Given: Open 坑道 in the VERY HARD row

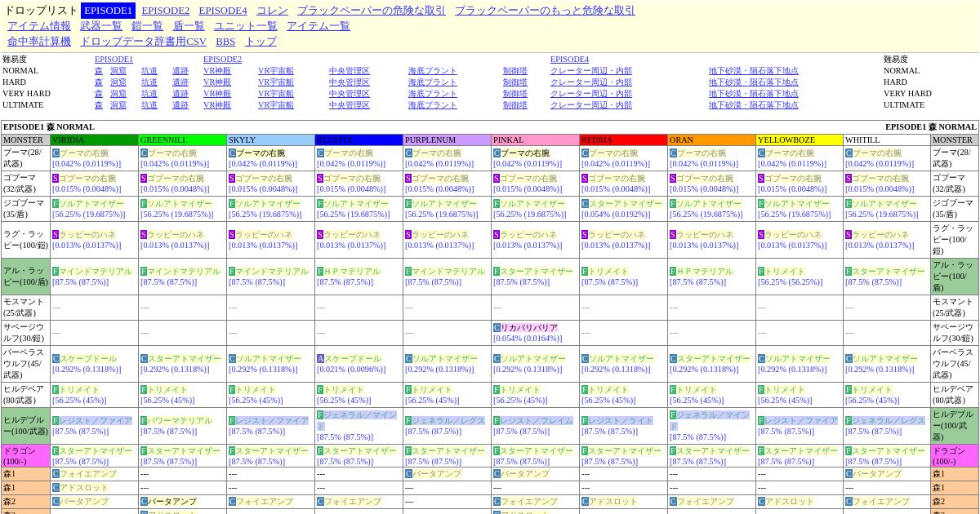Looking at the screenshot, I should (x=149, y=94).
